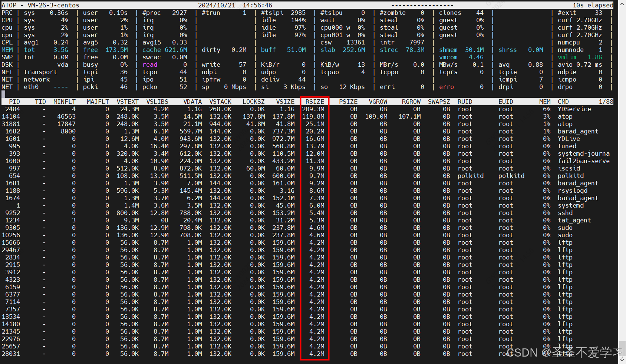The width and height of the screenshot is (626, 364).
Task: Click the PRC line label
Action: click(x=7, y=13)
